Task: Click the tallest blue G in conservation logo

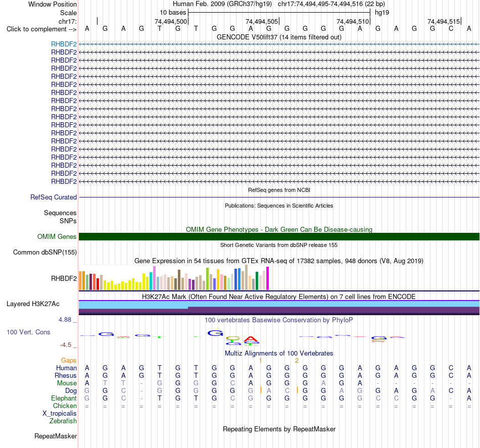Action: tap(215, 333)
